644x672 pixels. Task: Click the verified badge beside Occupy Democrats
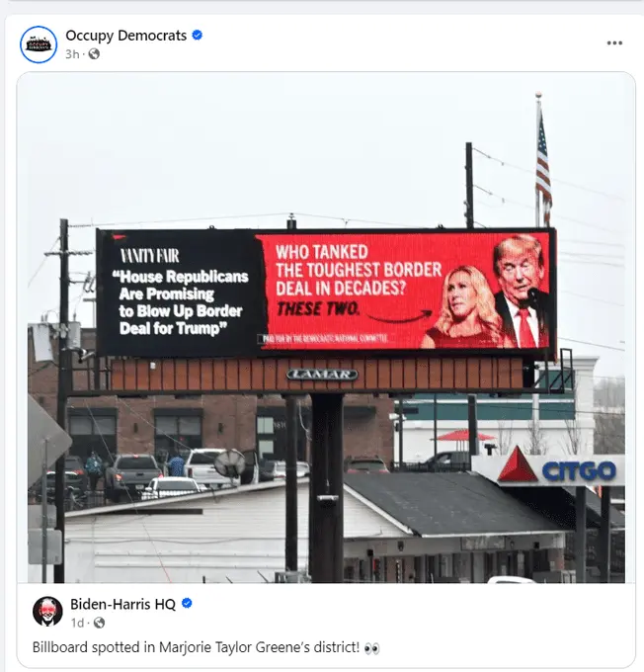click(x=198, y=36)
